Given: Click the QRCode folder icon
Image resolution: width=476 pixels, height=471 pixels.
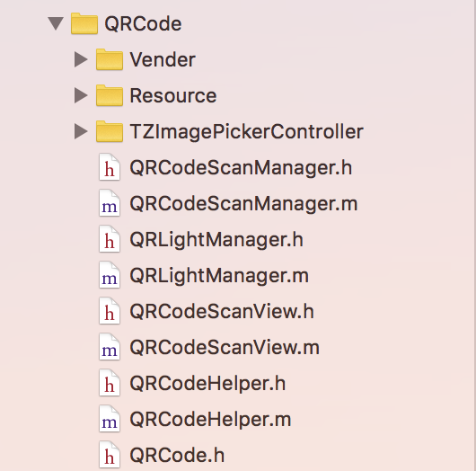Looking at the screenshot, I should pos(84,23).
